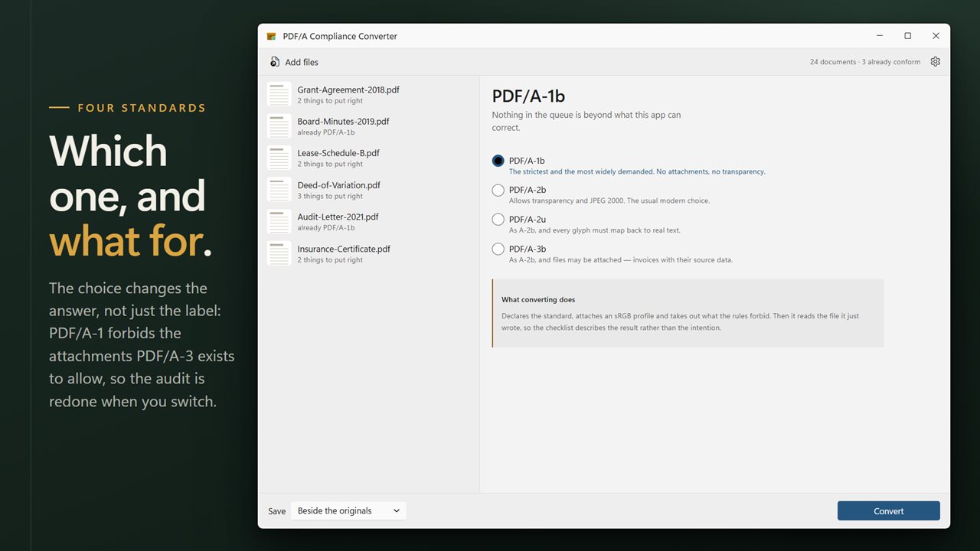Choose the PDF/A-3b radio button
Image resolution: width=980 pixels, height=551 pixels.
tap(498, 249)
